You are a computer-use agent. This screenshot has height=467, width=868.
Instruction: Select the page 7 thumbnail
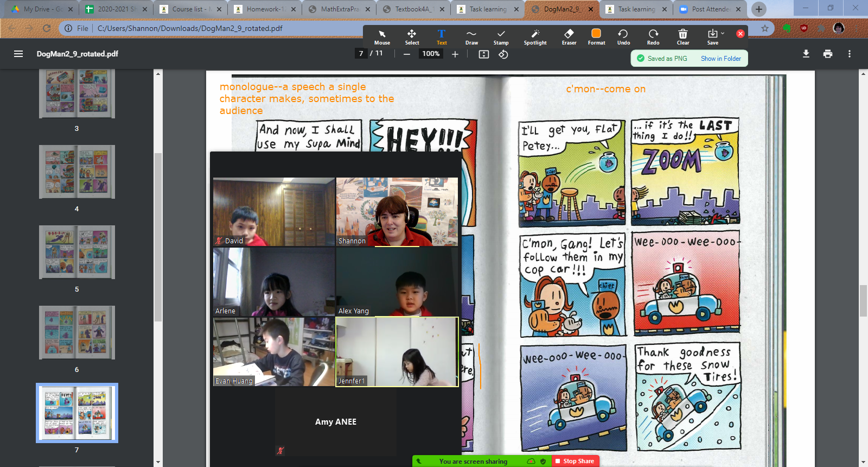click(x=76, y=413)
